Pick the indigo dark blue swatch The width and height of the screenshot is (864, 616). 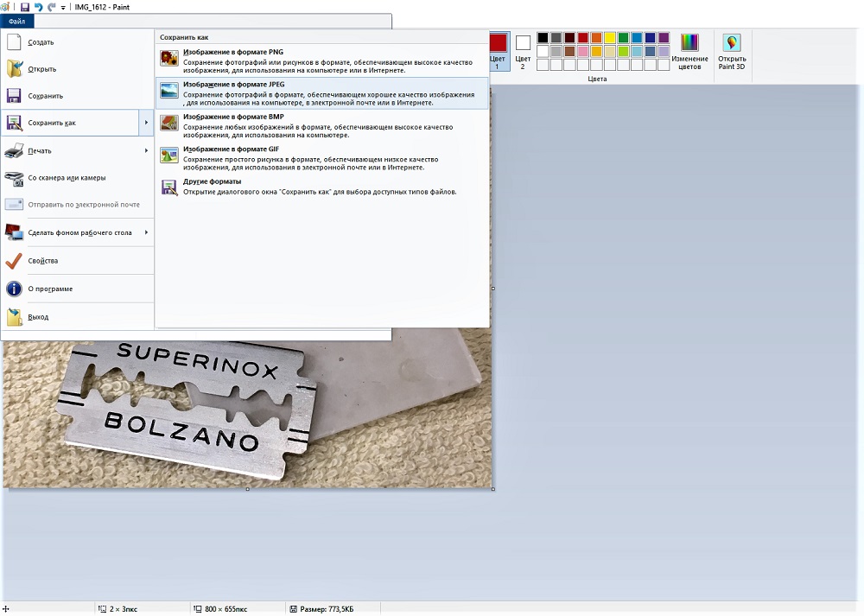651,37
